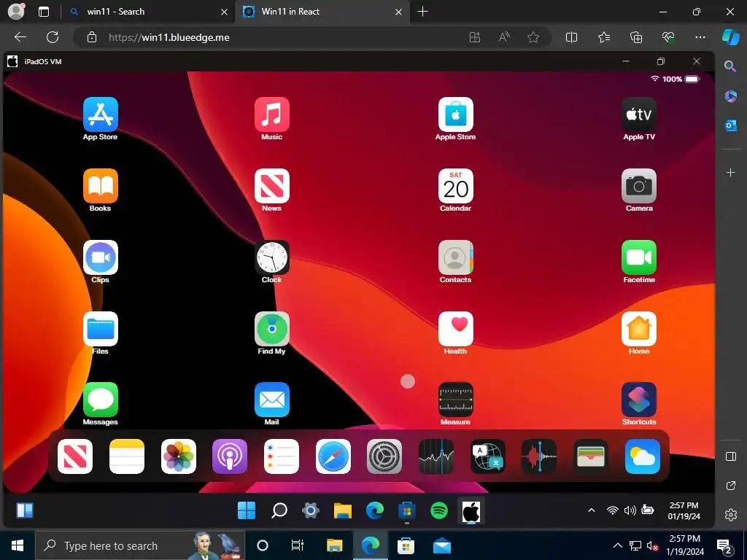Open Task View on Windows taskbar

point(298,545)
